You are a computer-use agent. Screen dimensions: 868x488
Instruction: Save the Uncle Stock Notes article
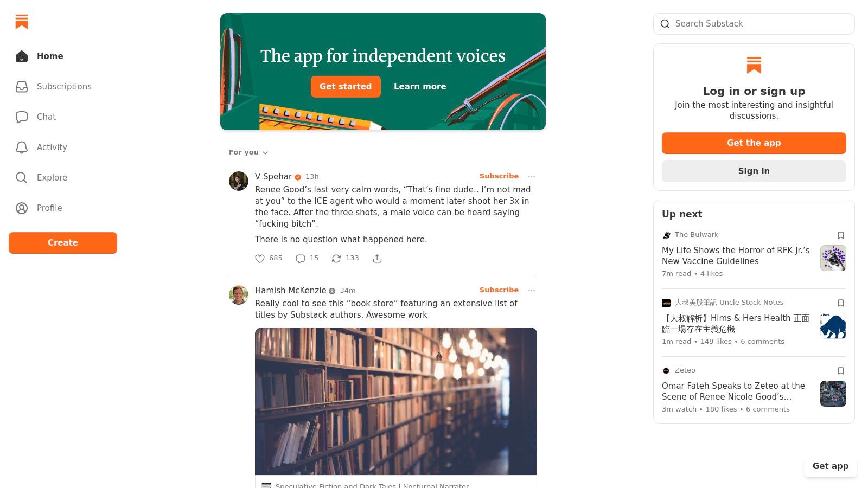click(x=841, y=303)
